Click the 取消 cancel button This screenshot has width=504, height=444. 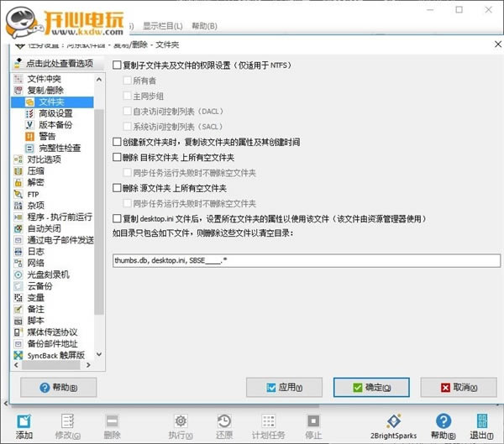click(x=459, y=388)
